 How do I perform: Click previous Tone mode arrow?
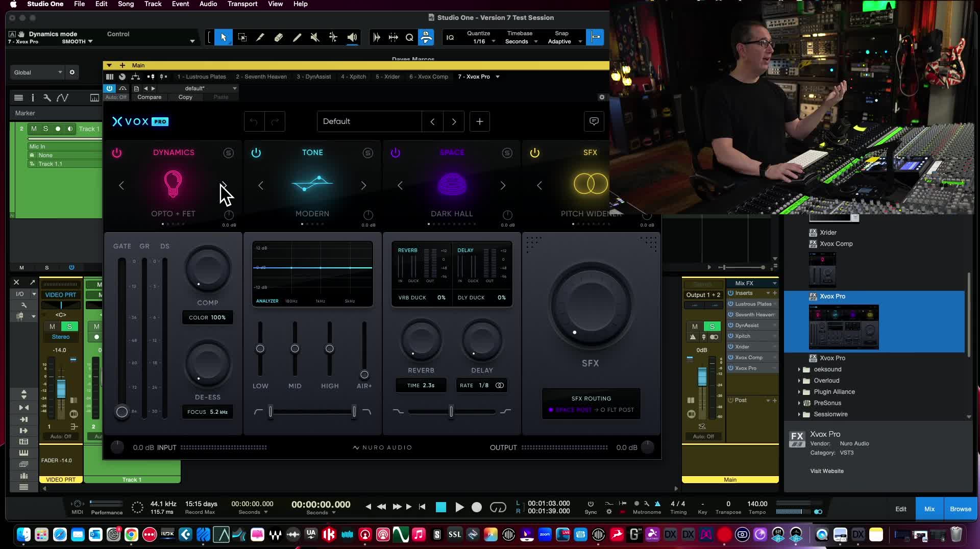tap(261, 186)
